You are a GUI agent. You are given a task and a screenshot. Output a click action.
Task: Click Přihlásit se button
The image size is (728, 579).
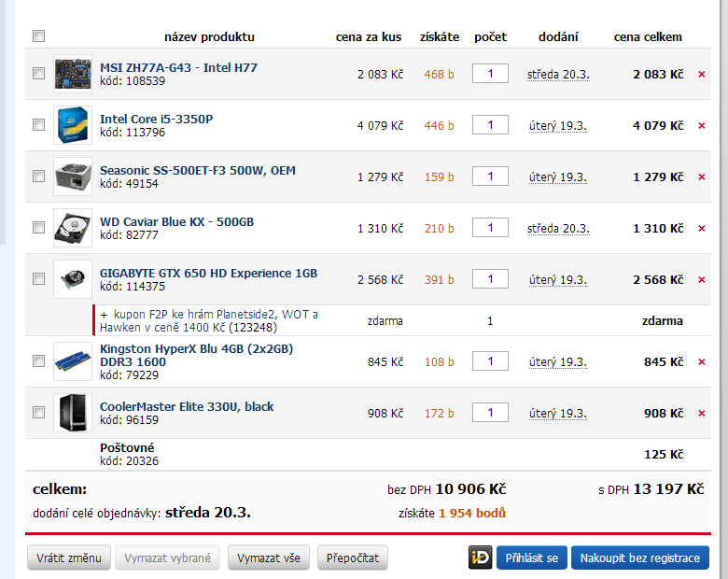click(532, 558)
